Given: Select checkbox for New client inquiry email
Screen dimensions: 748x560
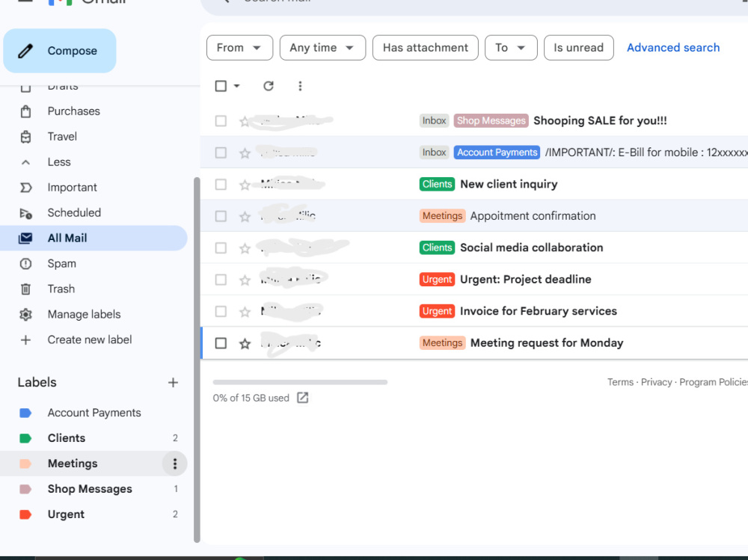Looking at the screenshot, I should pos(221,185).
